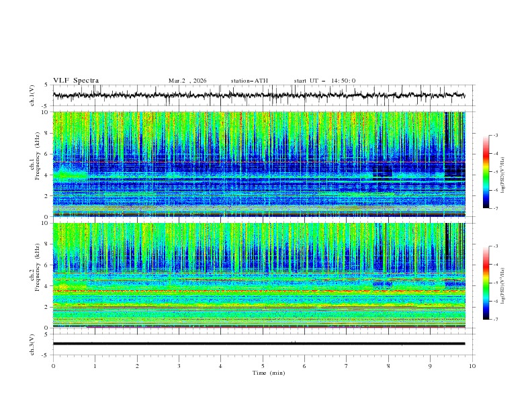The height and width of the screenshot is (411, 532).
Task: Click the ch.1 colorbar PSD unit label
Action: tap(503, 175)
